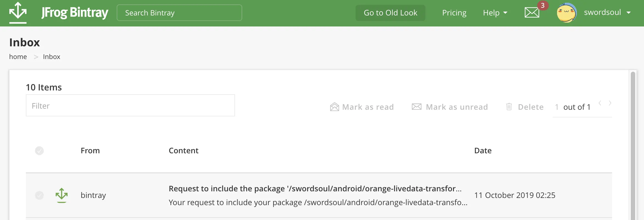Click the JFrog Bintray download logo icon
Viewport: 644px width, 220px height.
click(18, 13)
